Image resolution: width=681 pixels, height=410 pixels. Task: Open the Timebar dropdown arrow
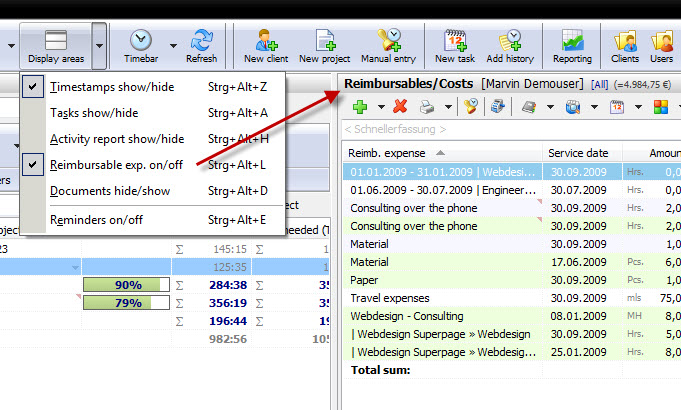point(173,46)
